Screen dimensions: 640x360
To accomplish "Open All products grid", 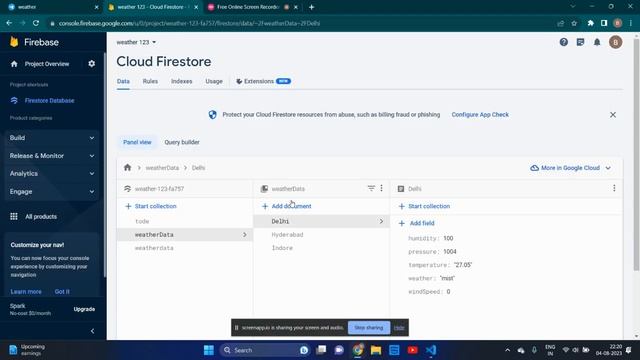I will [33, 217].
